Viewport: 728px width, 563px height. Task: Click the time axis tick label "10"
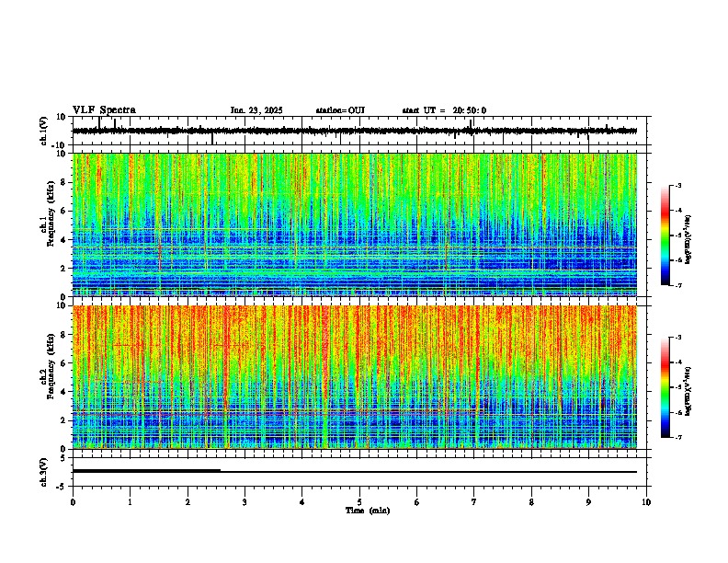(646, 502)
